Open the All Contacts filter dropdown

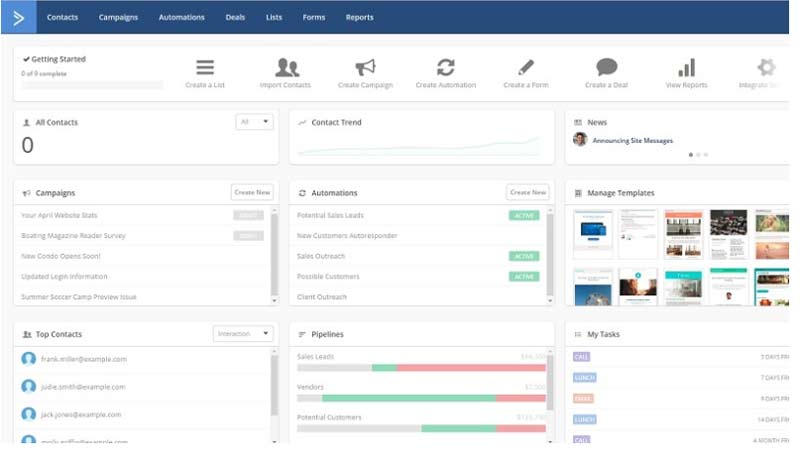pos(254,122)
